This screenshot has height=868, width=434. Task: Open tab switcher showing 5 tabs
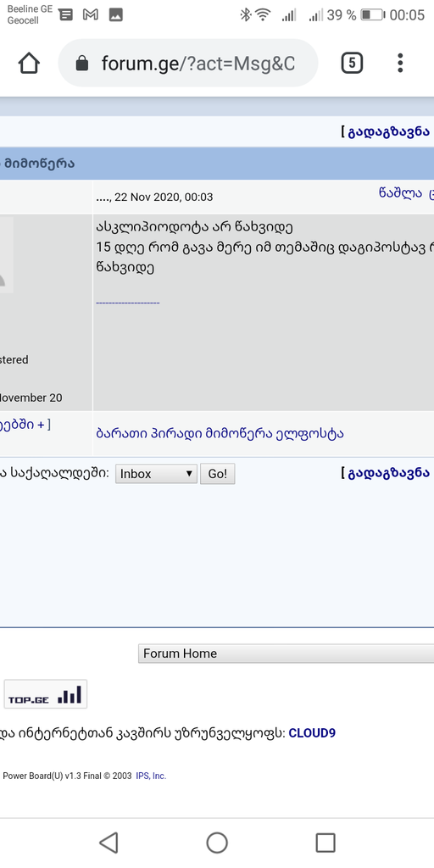click(x=352, y=63)
